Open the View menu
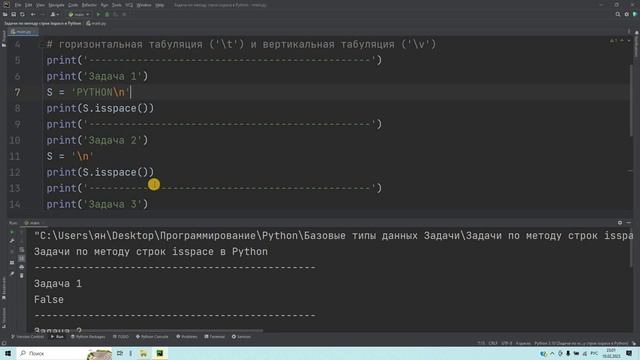 40,5
